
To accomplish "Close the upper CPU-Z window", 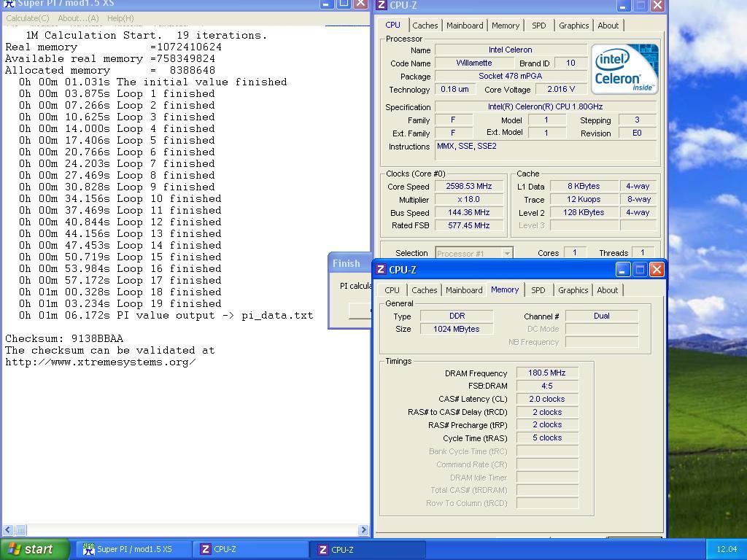I will click(x=657, y=5).
